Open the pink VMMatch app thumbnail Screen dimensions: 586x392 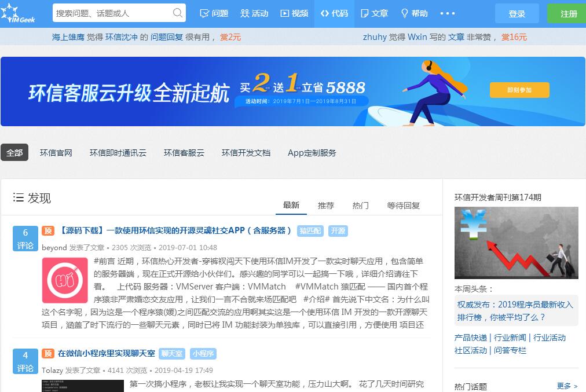coord(65,280)
